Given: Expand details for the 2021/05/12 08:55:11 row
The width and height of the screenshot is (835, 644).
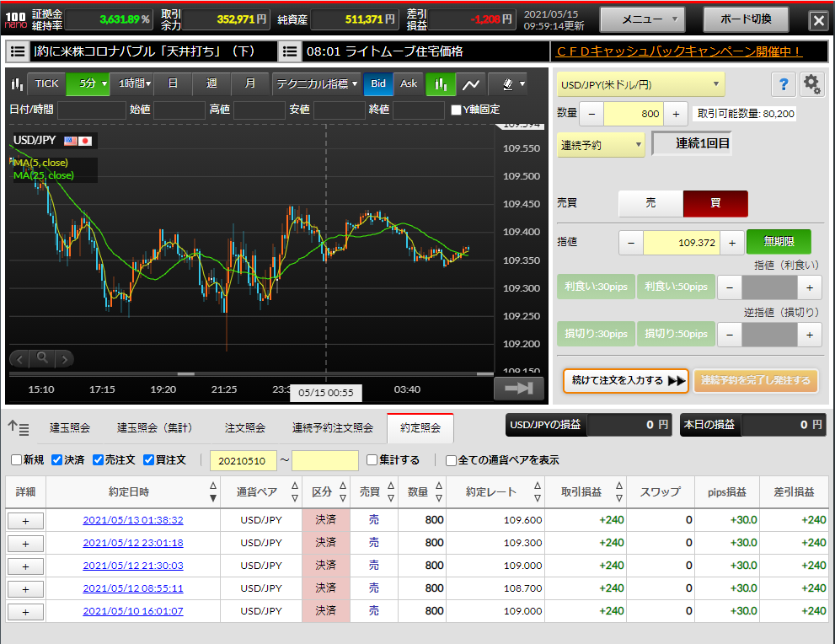Looking at the screenshot, I should click(x=25, y=589).
